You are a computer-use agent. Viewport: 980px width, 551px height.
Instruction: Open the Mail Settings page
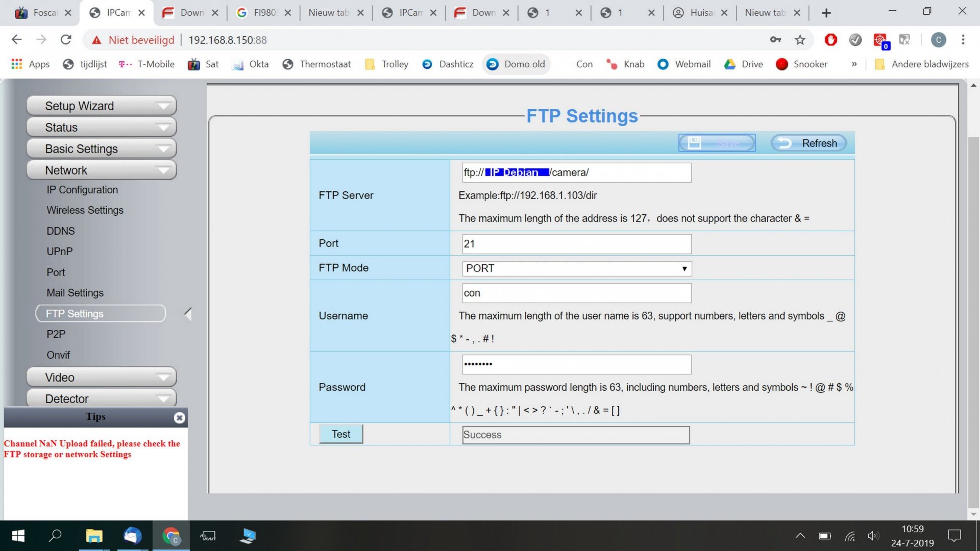(x=75, y=293)
